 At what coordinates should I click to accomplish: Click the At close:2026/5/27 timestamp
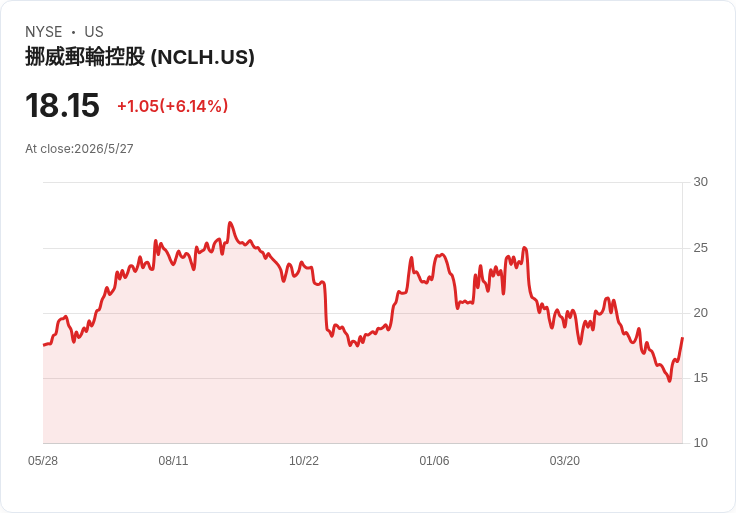[x=79, y=149]
